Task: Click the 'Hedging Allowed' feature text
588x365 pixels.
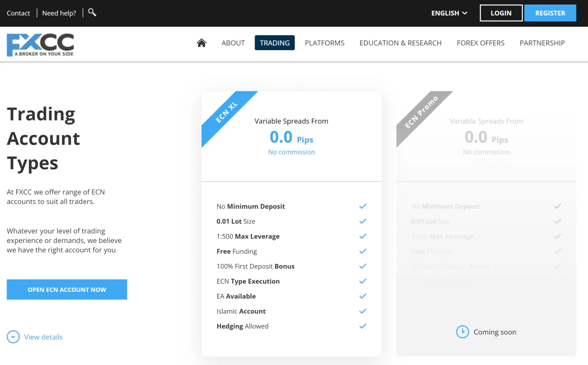Action: pyautogui.click(x=243, y=326)
